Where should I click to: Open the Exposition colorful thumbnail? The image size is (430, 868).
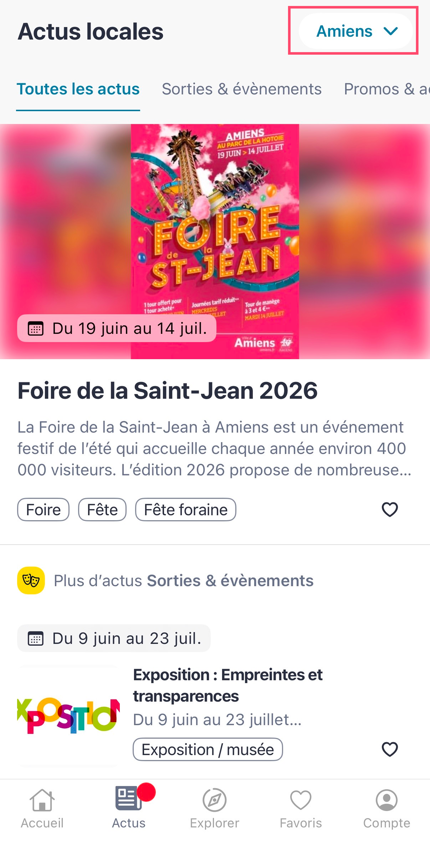[68, 716]
